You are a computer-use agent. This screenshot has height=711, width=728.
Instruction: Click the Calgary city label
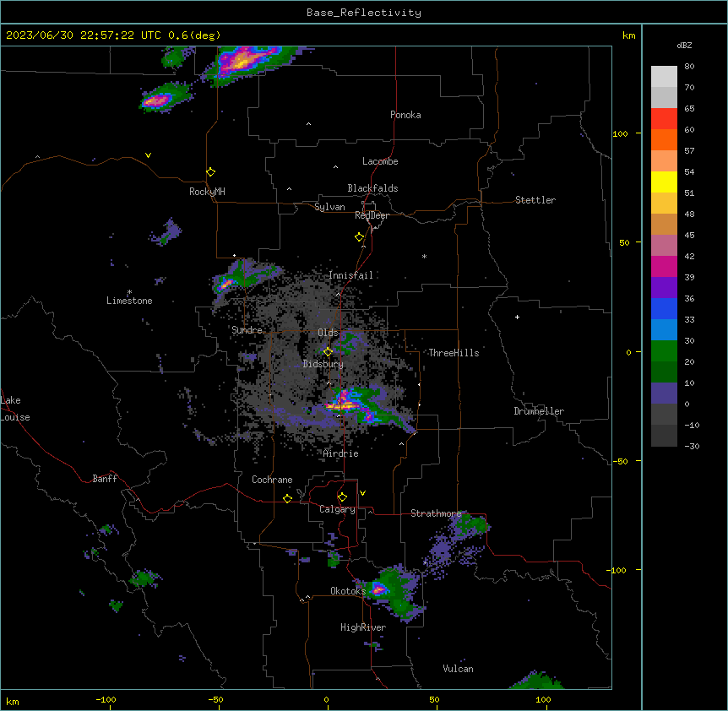point(337,509)
